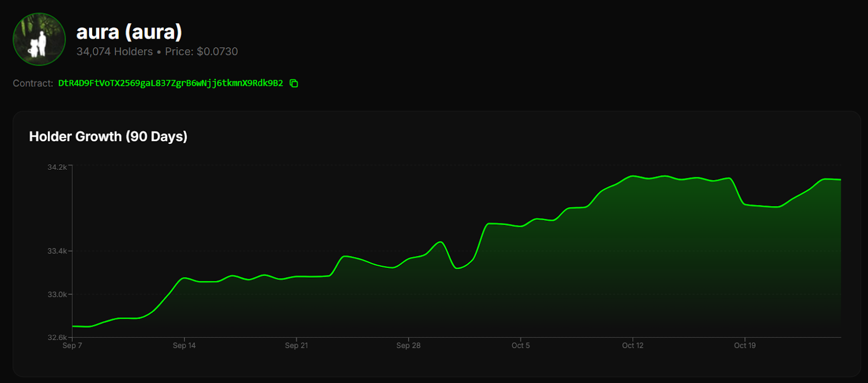Copy the contract address using copy icon

click(x=293, y=83)
